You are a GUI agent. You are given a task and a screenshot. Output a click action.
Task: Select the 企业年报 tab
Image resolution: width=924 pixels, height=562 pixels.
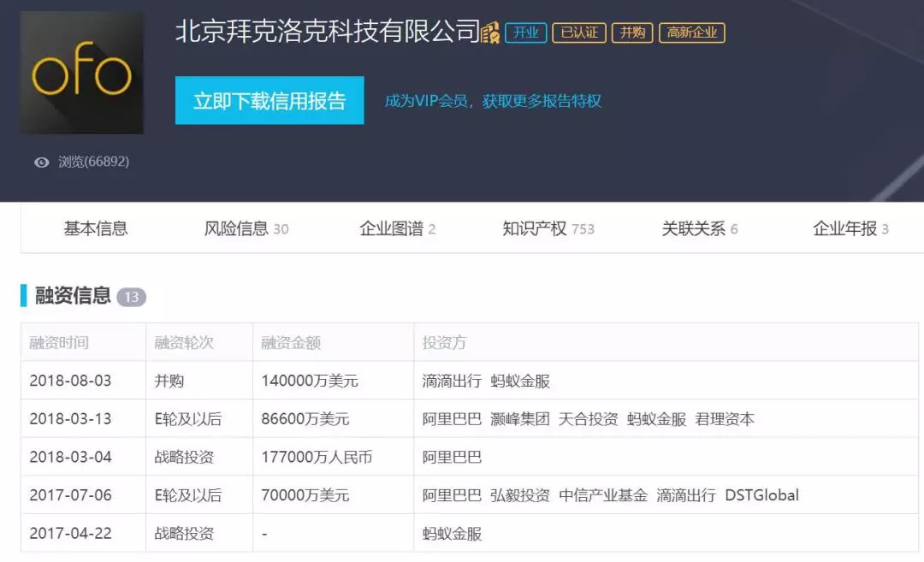pos(850,228)
